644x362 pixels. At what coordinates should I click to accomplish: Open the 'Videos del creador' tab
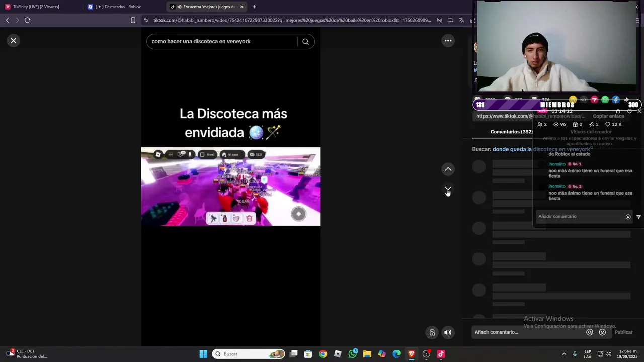point(591,132)
